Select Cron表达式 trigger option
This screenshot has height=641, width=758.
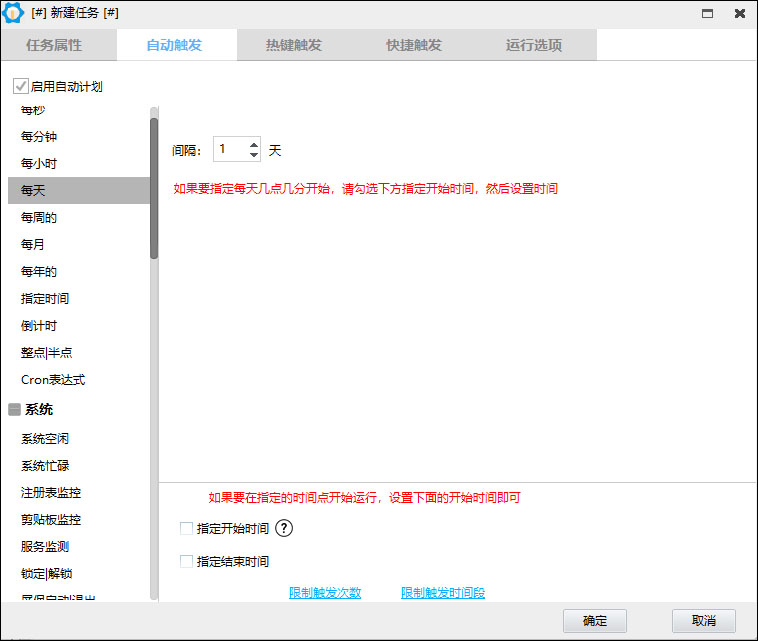tap(79, 380)
